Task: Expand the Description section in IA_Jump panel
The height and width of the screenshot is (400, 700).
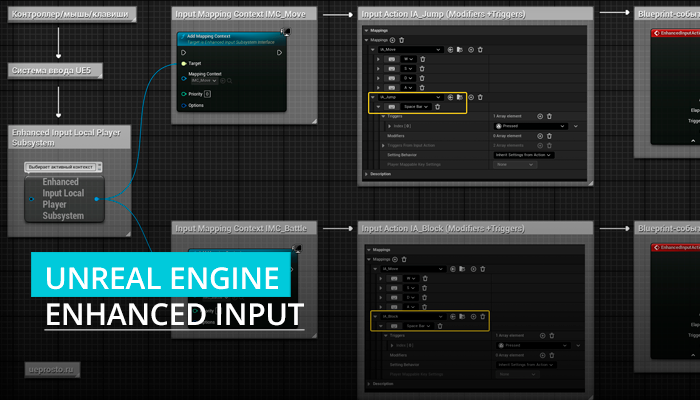Action: click(x=367, y=174)
